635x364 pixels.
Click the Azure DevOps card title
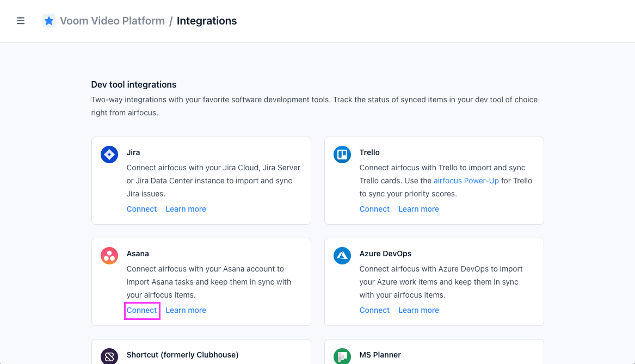385,254
